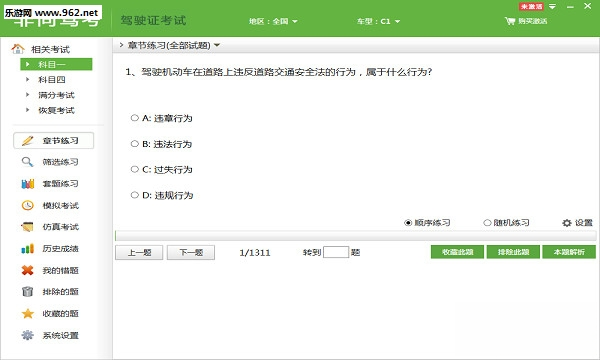Click the bar chart icon for 历史成绩
This screenshot has height=360, width=600.
(x=28, y=249)
